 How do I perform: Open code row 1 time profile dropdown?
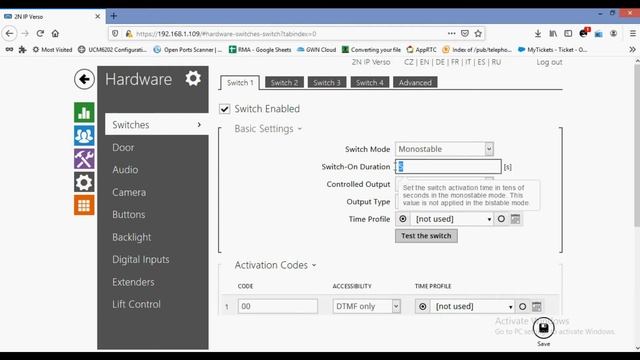point(473,307)
